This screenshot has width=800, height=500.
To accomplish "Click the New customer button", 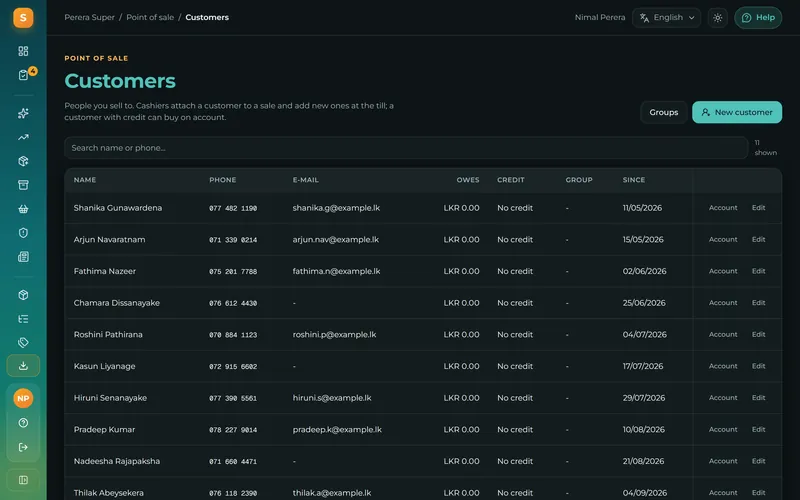I will click(737, 112).
